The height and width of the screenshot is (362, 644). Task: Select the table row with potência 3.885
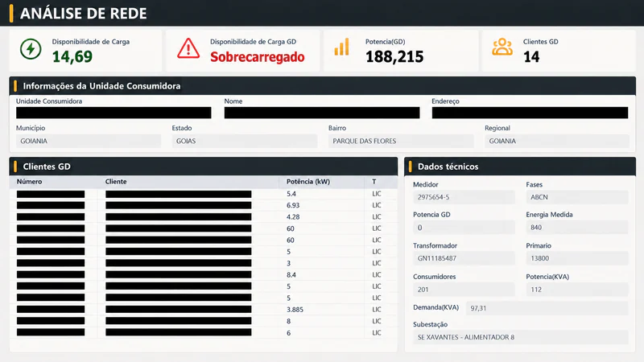coord(204,310)
